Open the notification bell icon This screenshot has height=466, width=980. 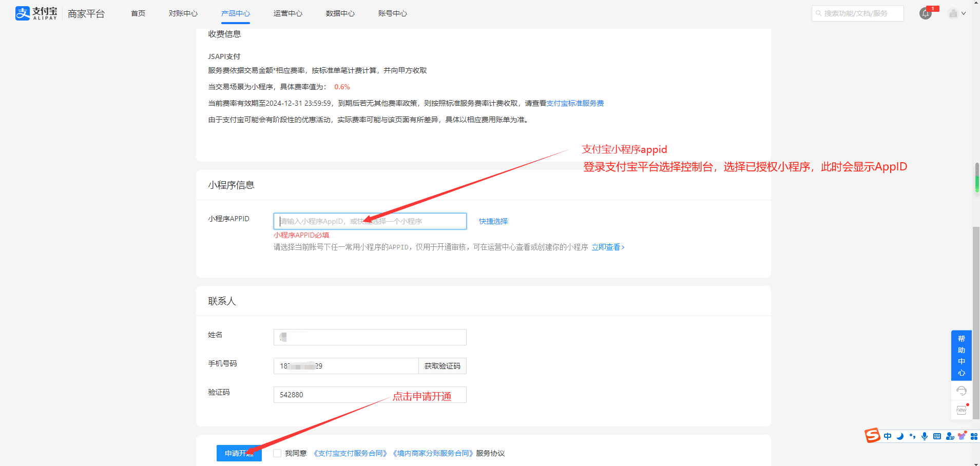pos(925,14)
